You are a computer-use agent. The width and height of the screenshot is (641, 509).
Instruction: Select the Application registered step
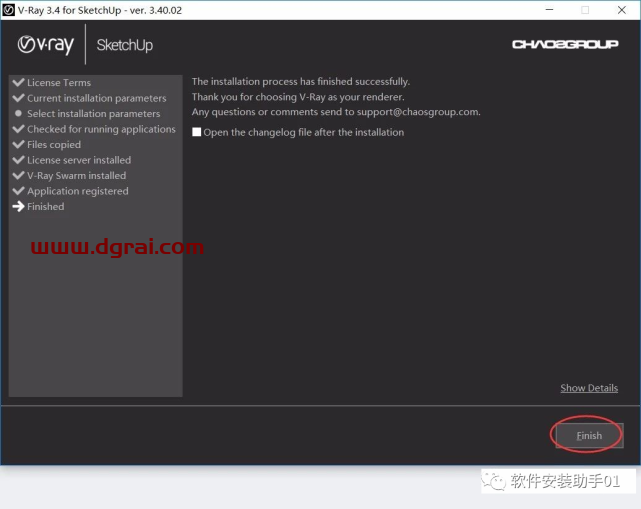pyautogui.click(x=78, y=191)
